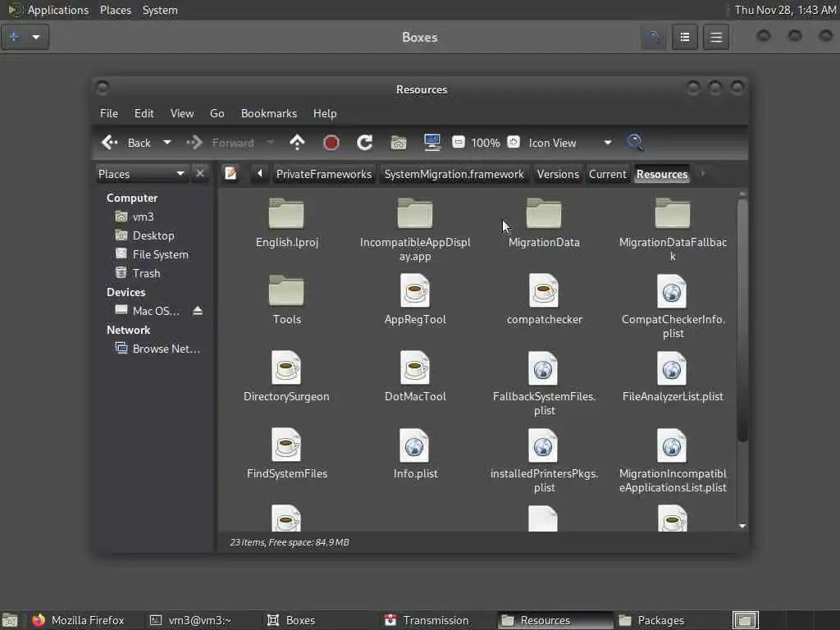Switch to Transmission in the taskbar
The image size is (840, 630).
pos(428,620)
